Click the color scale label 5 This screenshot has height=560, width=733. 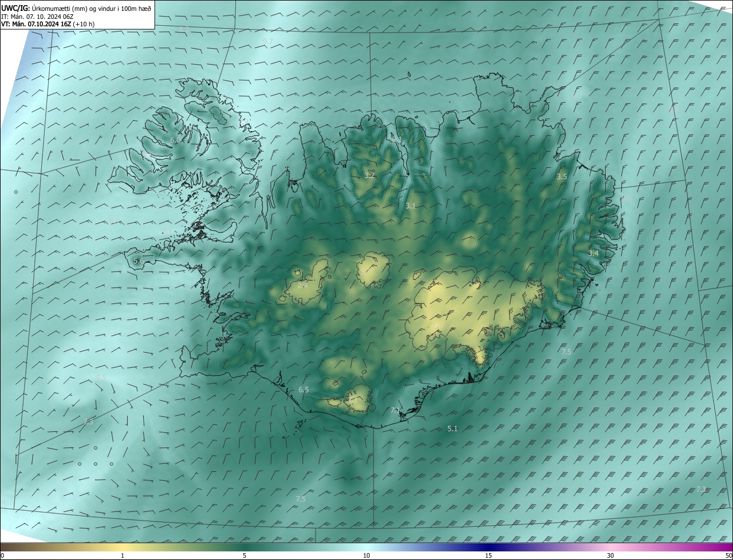click(245, 555)
